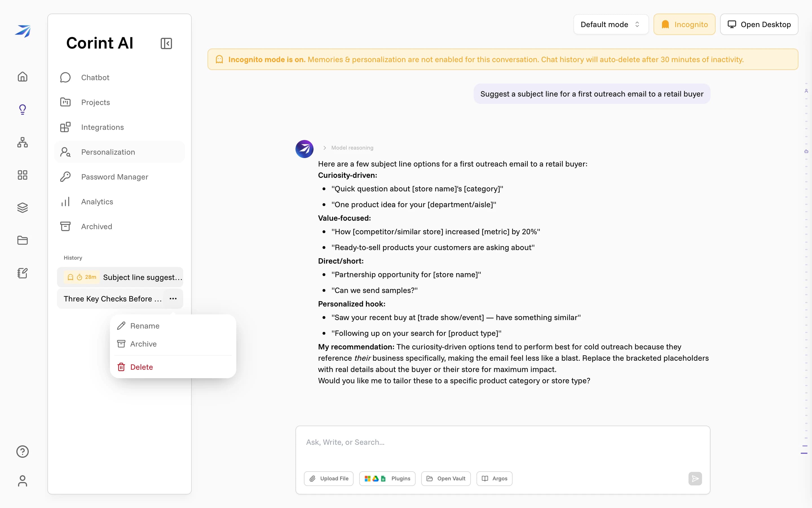Go to the Analytics menu item
The width and height of the screenshot is (812, 508).
(x=120, y=202)
